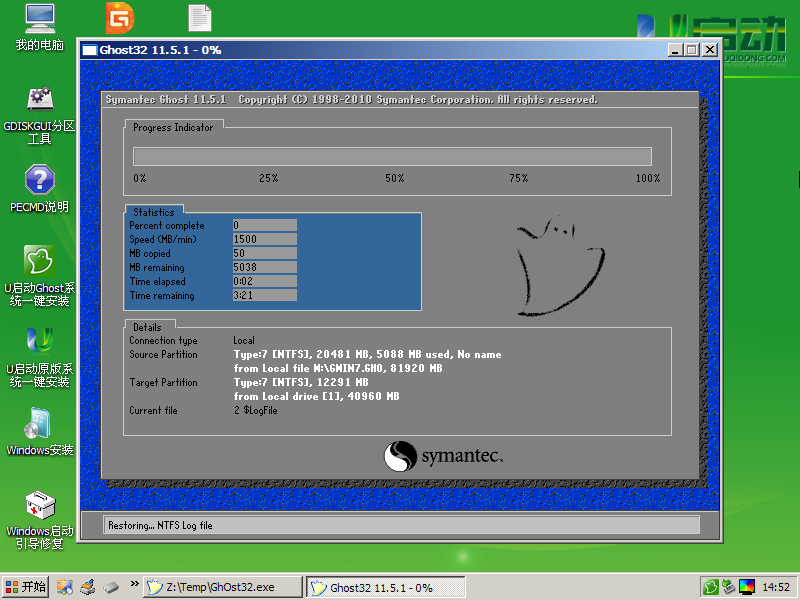Close the Ghost32 window
The image size is (800, 600).
click(x=710, y=50)
